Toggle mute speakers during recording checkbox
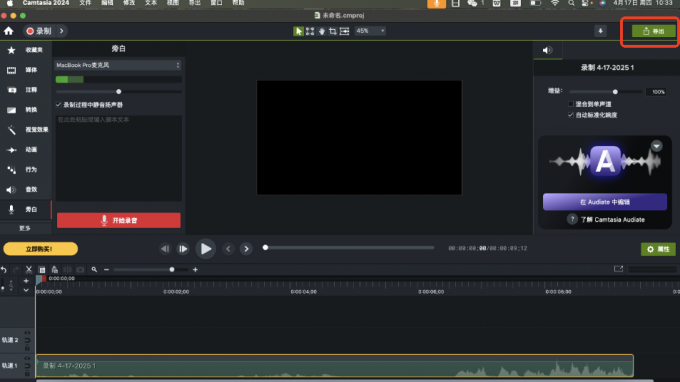Screen dimensions: 680x382 click(59, 104)
